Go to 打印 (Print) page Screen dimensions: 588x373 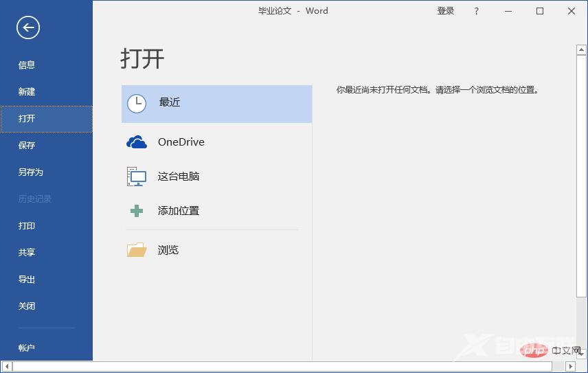point(27,226)
